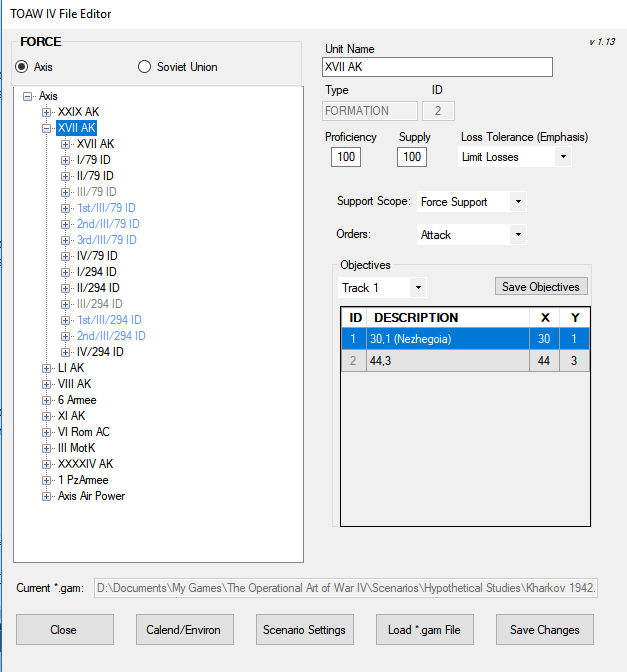Viewport: 627px width, 672px height.
Task: Select I/294 ID in the tree
Action: coord(96,272)
